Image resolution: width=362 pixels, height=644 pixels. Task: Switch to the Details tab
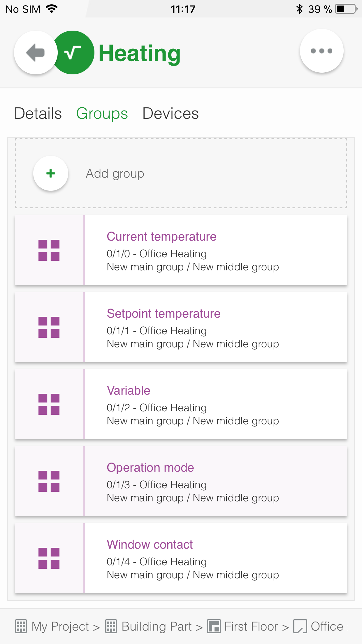coord(38,114)
